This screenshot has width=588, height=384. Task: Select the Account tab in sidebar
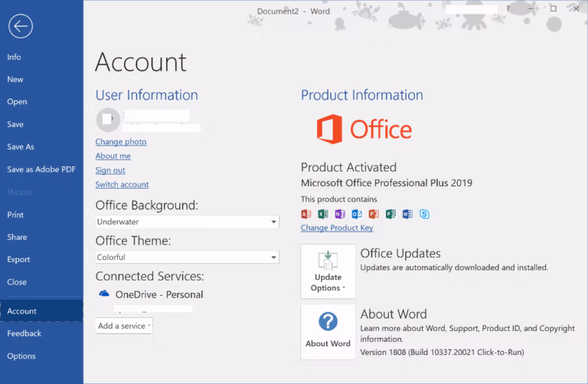point(41,311)
